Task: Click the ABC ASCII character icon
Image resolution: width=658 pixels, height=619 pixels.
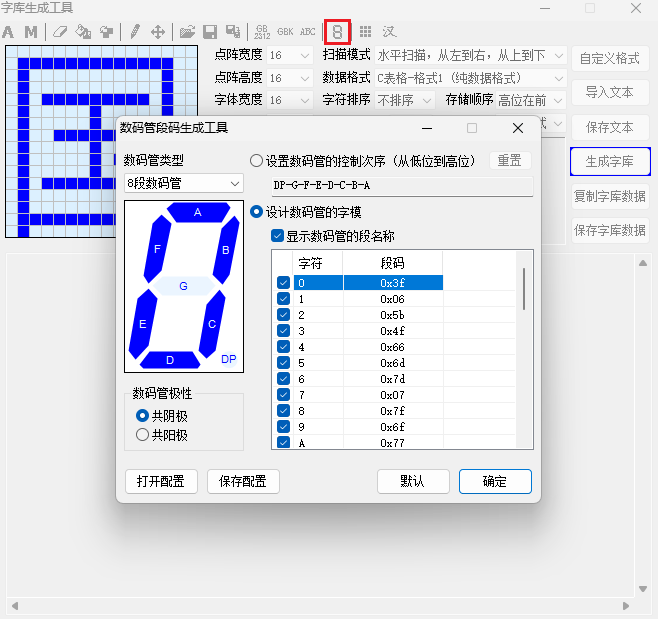Action: [x=308, y=32]
